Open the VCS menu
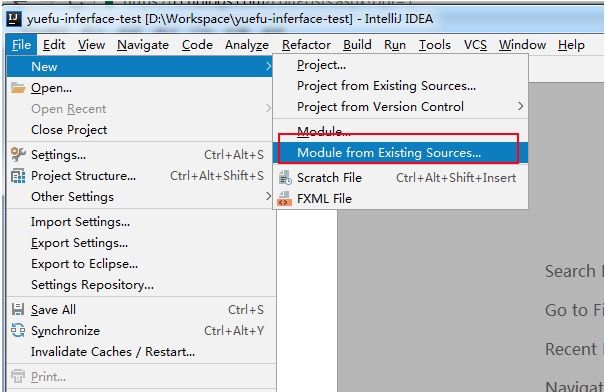 tap(475, 45)
